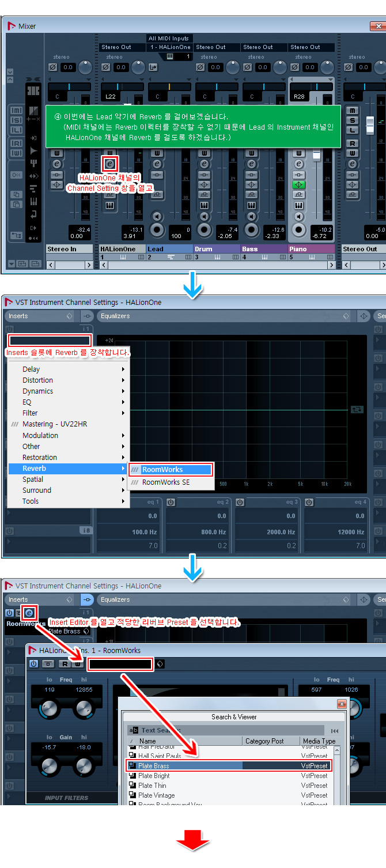This screenshot has height=868, width=386.
Task: Select the Lead channel name label
Action: 169,249
